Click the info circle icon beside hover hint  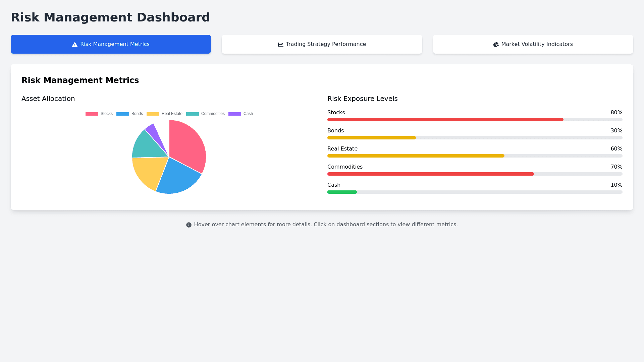pyautogui.click(x=189, y=225)
